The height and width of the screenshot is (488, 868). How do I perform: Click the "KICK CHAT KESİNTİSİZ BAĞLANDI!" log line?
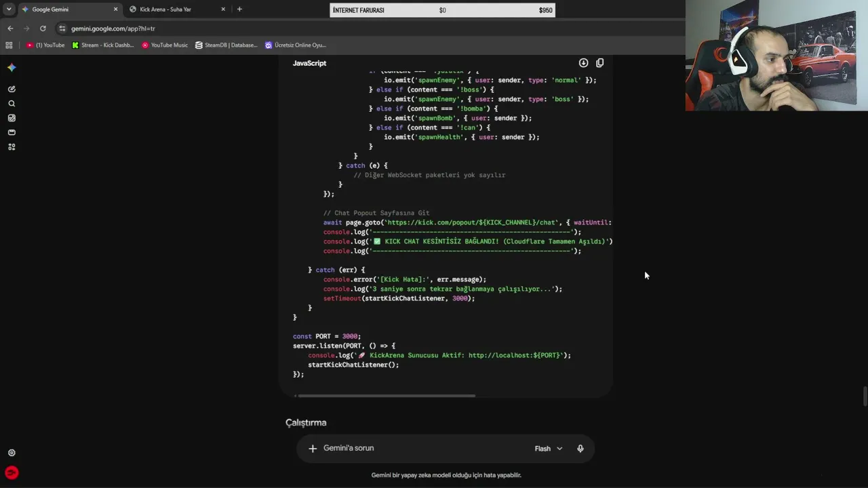(x=468, y=241)
